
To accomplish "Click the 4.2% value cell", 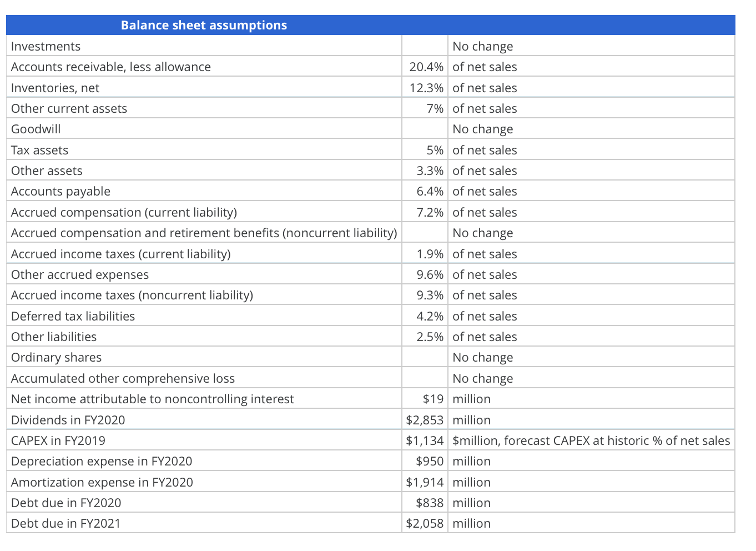I will 425,316.
